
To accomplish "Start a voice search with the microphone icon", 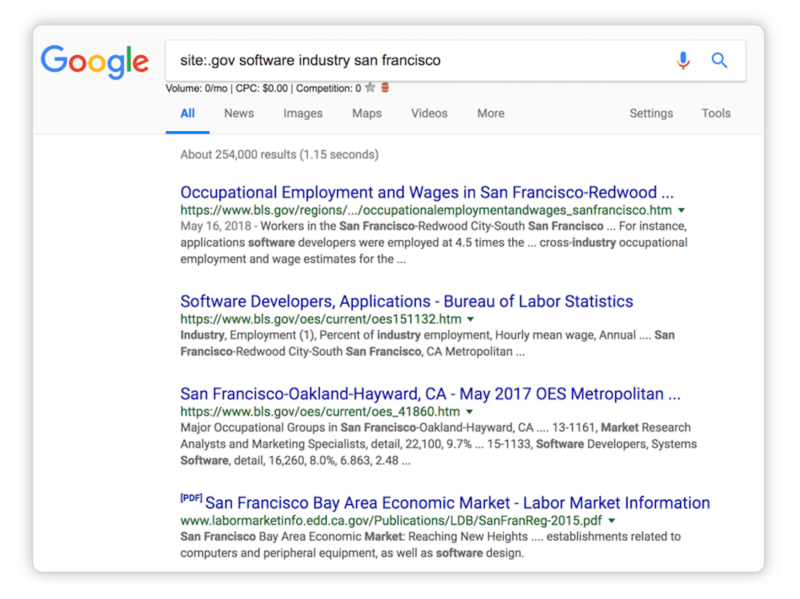I will click(683, 60).
